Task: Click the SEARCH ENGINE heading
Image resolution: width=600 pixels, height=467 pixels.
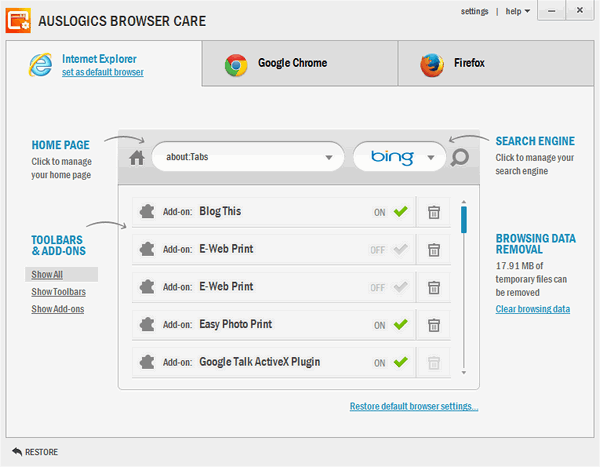Action: point(535,141)
